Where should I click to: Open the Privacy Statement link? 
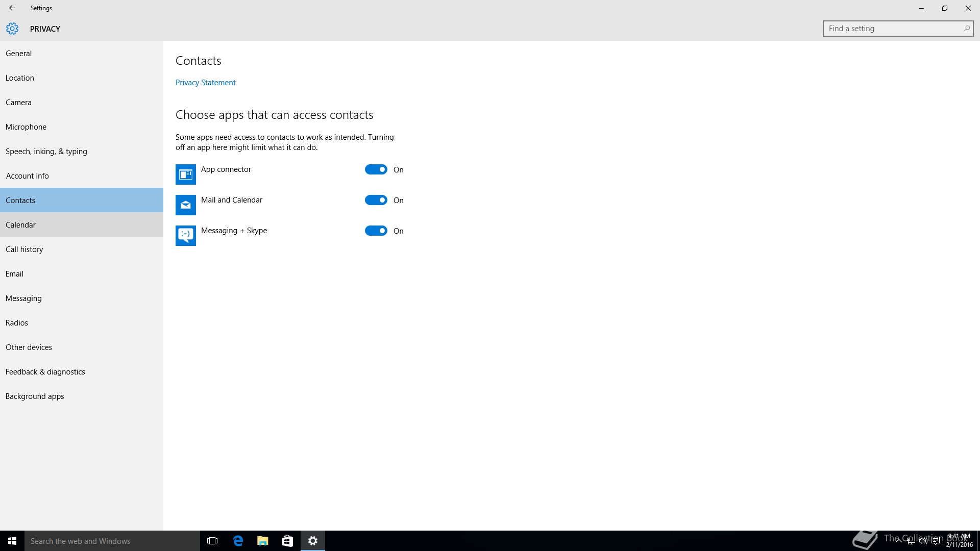click(205, 83)
